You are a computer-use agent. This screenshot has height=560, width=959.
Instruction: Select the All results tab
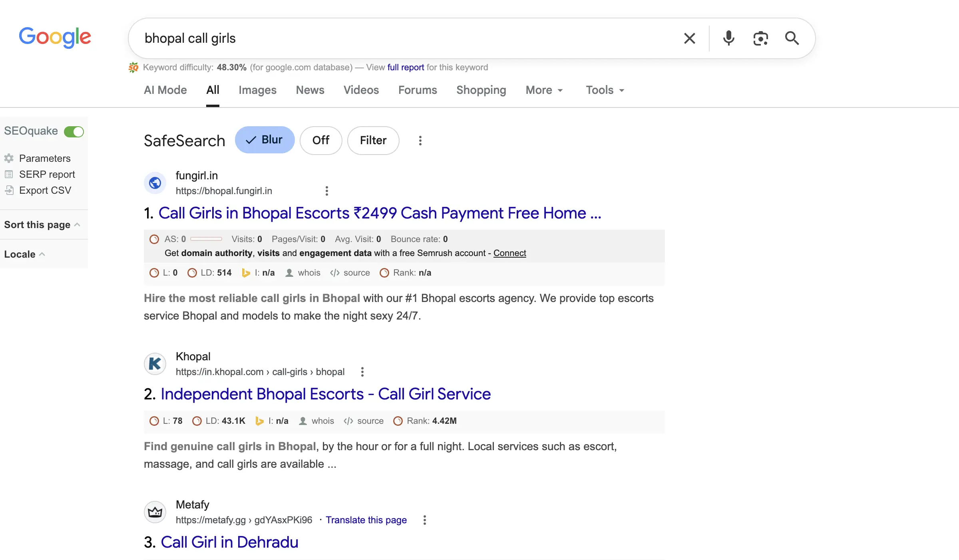coord(213,90)
